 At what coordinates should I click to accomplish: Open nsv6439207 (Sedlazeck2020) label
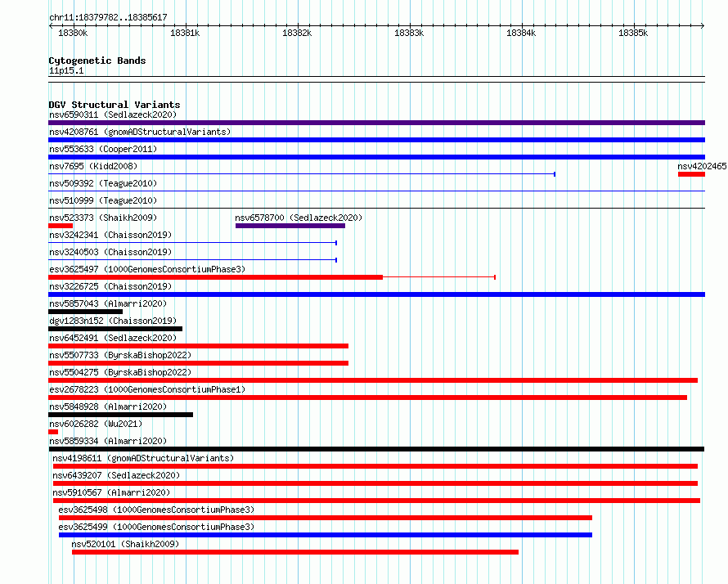pos(116,475)
